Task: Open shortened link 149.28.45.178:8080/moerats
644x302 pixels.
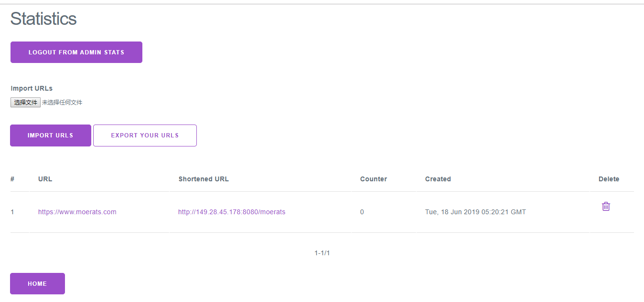Action: click(232, 212)
